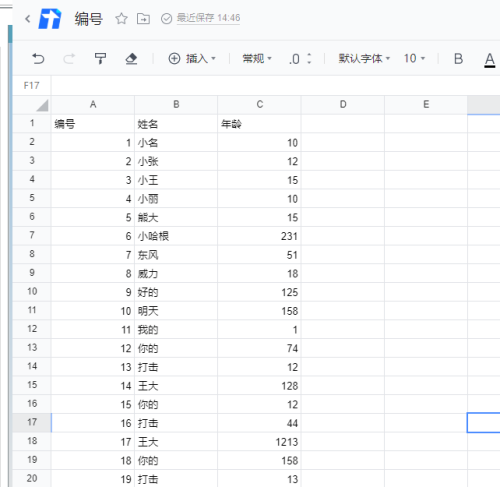Click the age cell showing 125
This screenshot has height=487, width=500.
[259, 292]
